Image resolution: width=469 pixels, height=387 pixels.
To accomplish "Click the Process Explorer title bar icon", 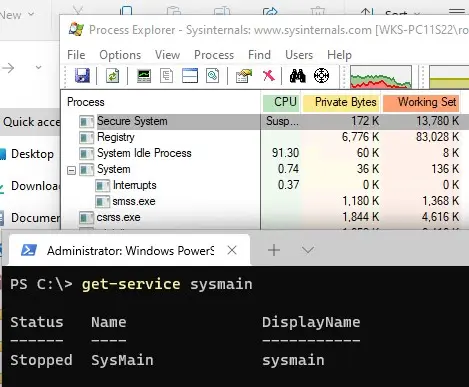I will [76, 29].
